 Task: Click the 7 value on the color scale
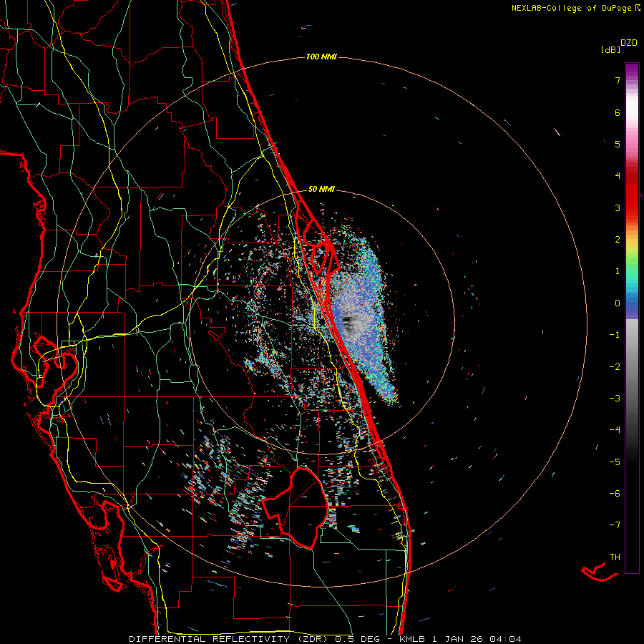click(618, 80)
